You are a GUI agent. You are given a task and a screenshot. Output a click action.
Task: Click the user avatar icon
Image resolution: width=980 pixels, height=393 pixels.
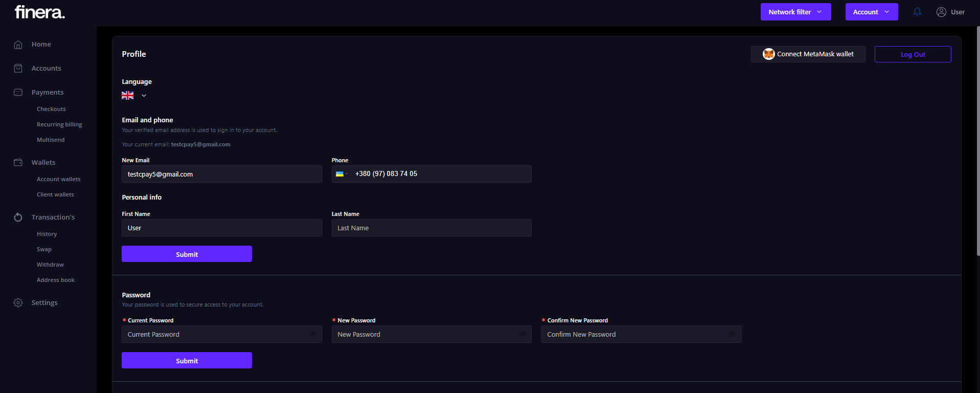tap(941, 12)
